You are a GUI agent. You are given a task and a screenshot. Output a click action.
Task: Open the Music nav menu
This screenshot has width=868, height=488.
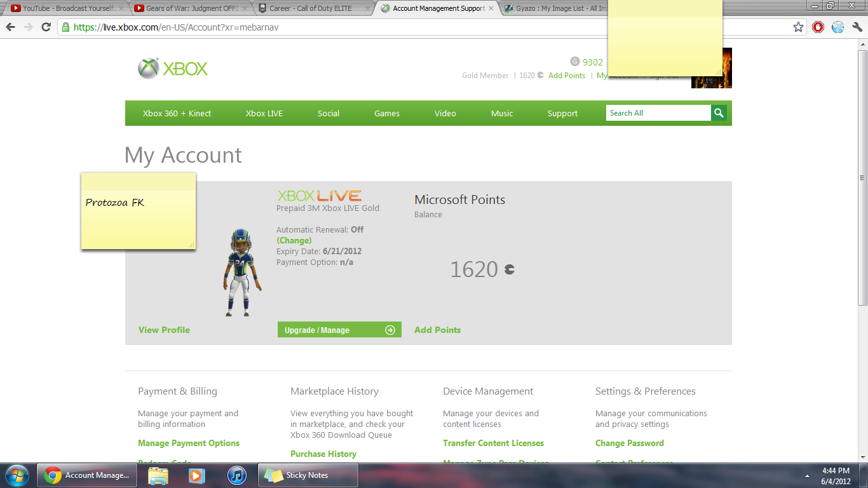502,113
